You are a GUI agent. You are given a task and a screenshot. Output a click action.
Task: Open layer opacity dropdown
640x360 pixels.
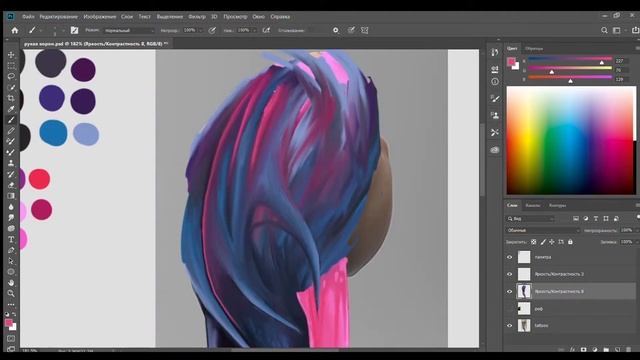click(636, 231)
